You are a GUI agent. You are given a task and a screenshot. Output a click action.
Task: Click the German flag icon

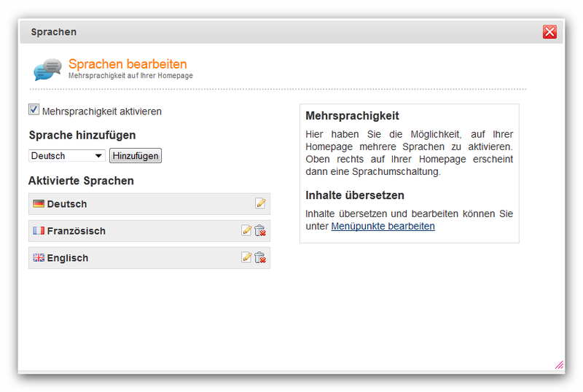click(x=39, y=204)
